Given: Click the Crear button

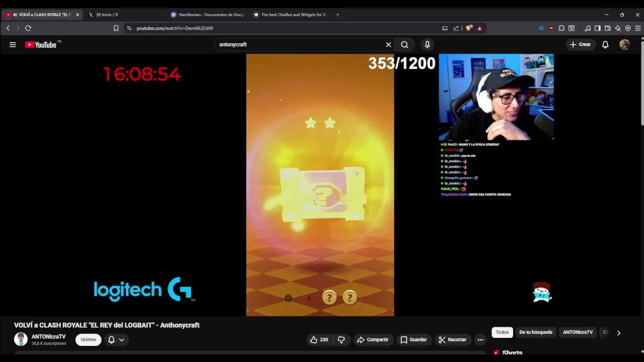Looking at the screenshot, I should point(580,45).
